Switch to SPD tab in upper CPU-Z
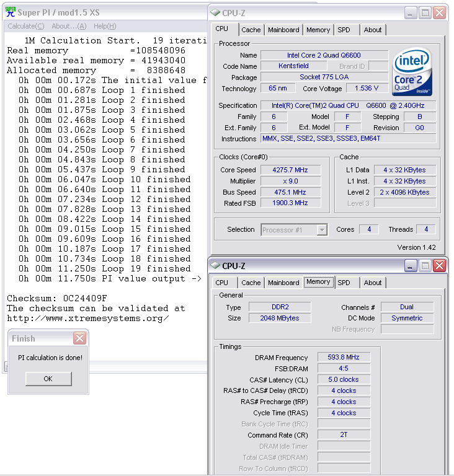 (x=344, y=30)
